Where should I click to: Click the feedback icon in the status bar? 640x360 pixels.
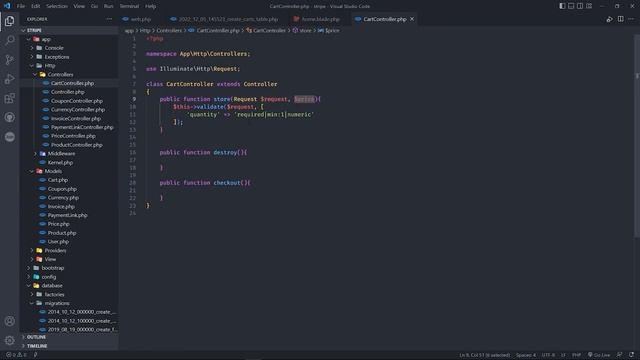tap(620, 355)
